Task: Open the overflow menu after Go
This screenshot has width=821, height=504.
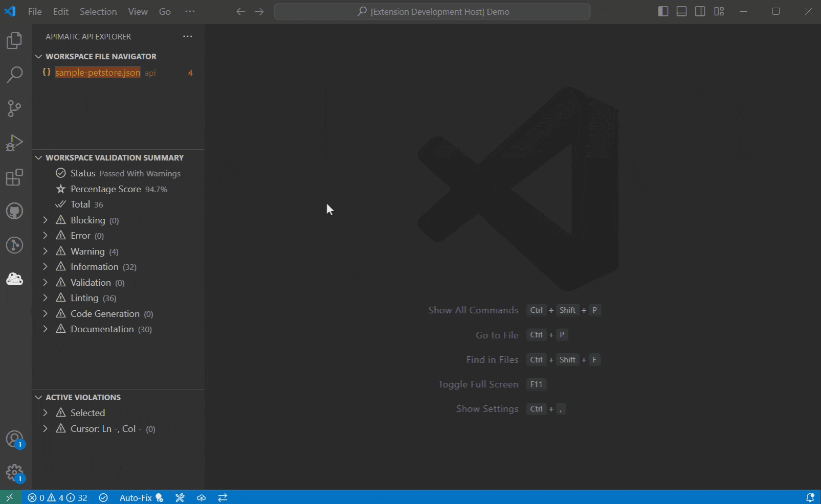Action: click(x=190, y=11)
